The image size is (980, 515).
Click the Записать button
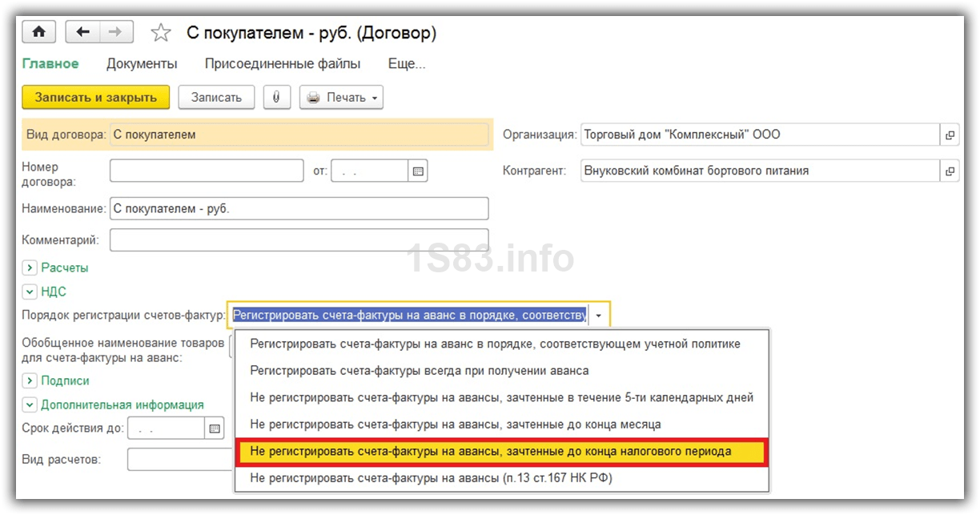click(216, 97)
